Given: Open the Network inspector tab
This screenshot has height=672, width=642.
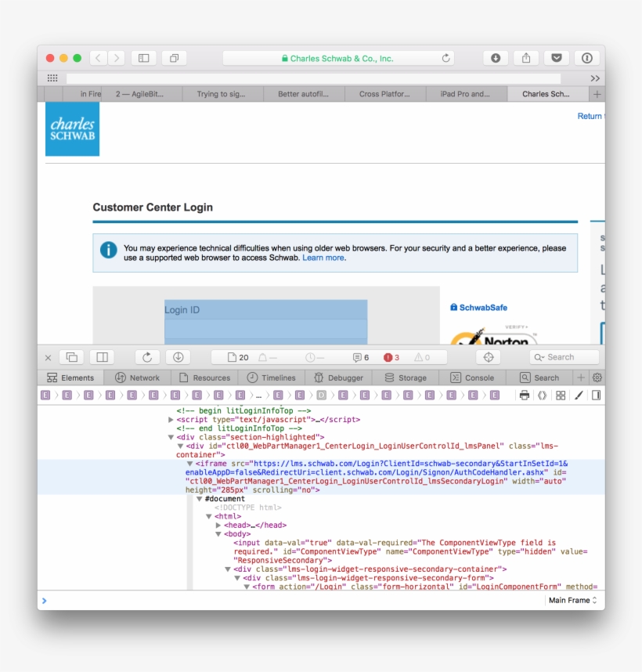Looking at the screenshot, I should coord(137,378).
